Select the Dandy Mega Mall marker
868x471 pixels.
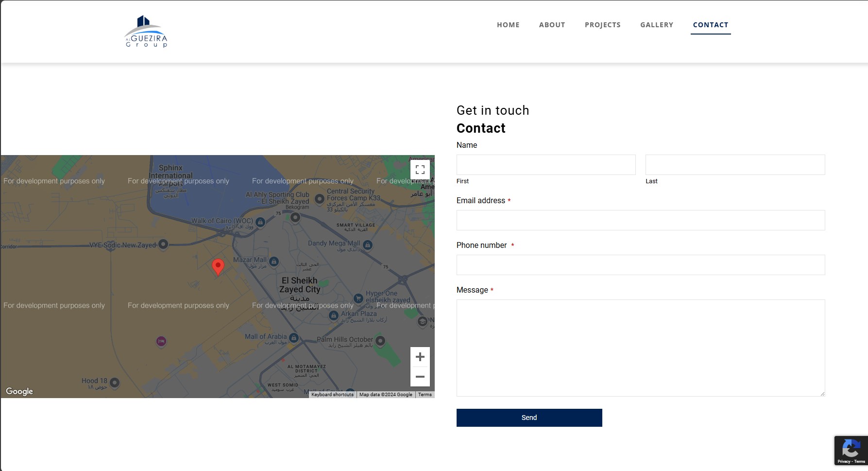click(x=368, y=245)
